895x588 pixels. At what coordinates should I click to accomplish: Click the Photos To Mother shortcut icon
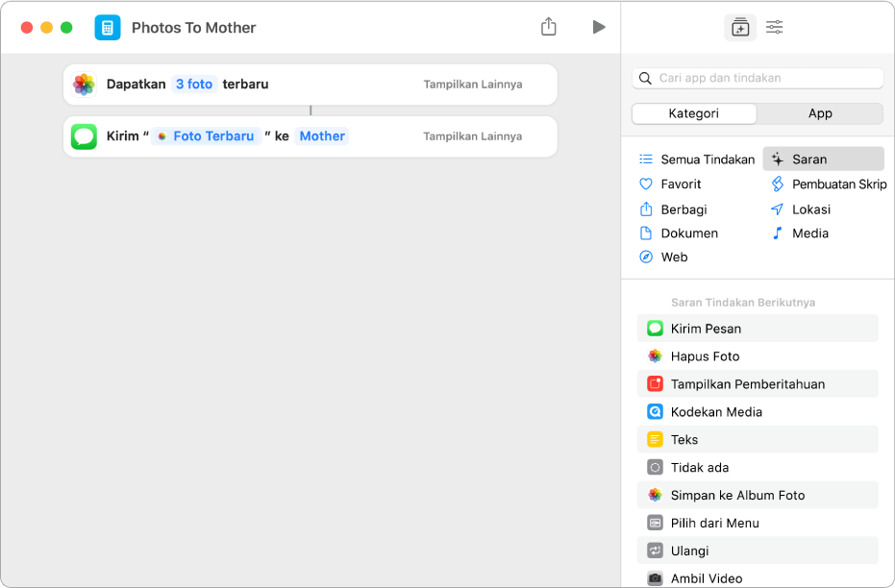[x=108, y=28]
